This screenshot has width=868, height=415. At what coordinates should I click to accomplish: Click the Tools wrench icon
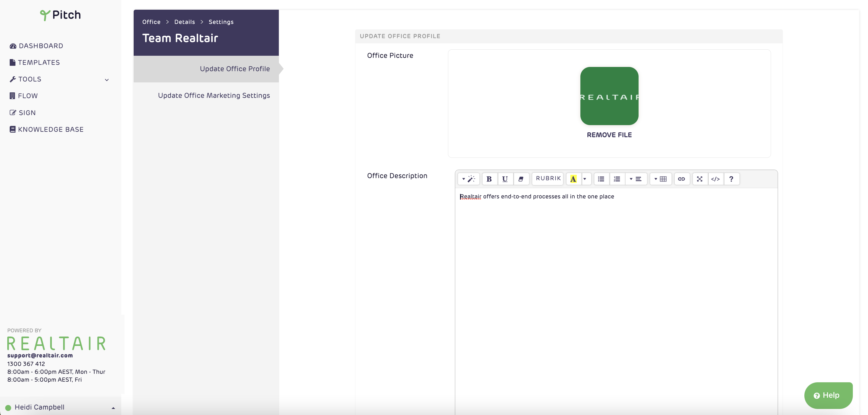[x=13, y=79]
